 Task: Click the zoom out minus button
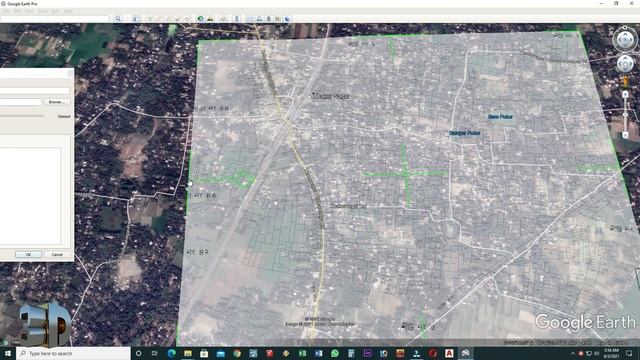(x=625, y=135)
